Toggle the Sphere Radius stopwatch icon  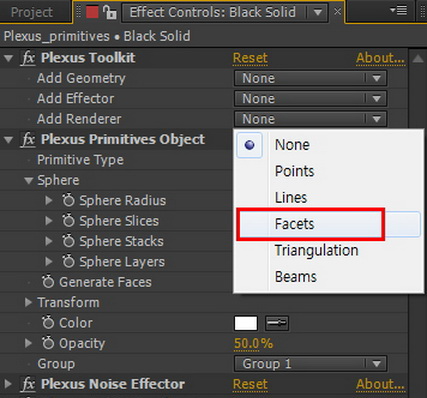coord(68,200)
